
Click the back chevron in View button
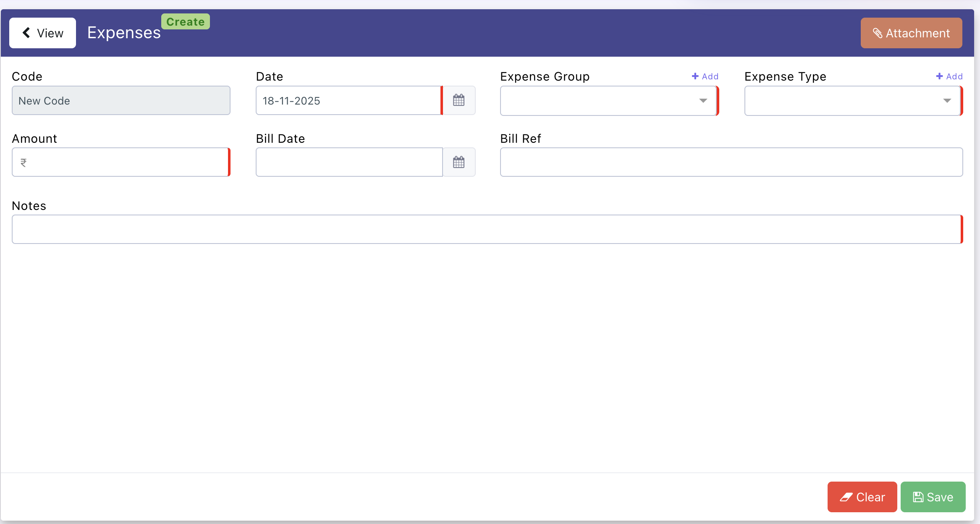26,33
